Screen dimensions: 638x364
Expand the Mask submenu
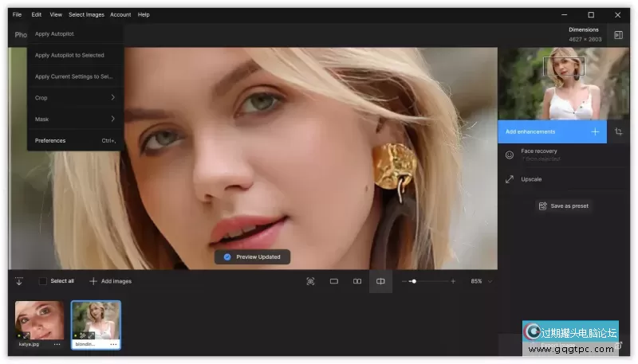(x=75, y=119)
